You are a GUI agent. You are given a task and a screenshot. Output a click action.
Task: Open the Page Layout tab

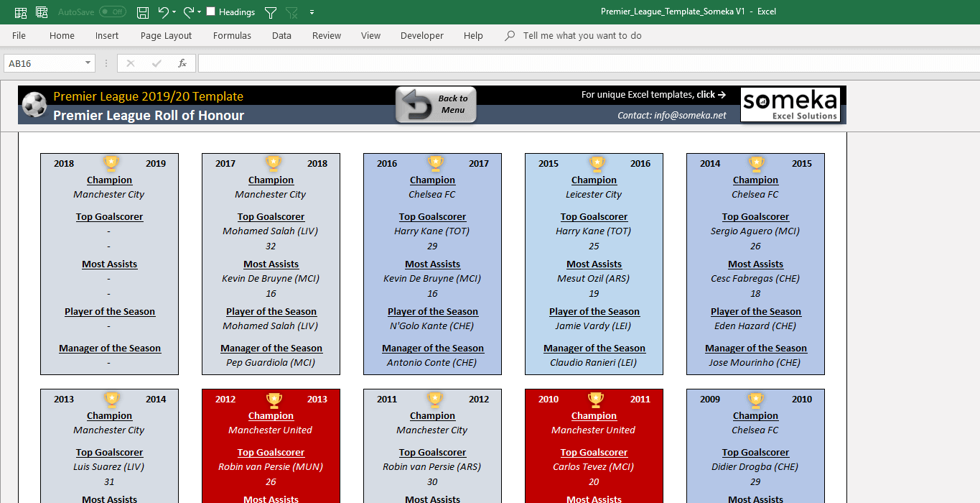click(166, 36)
